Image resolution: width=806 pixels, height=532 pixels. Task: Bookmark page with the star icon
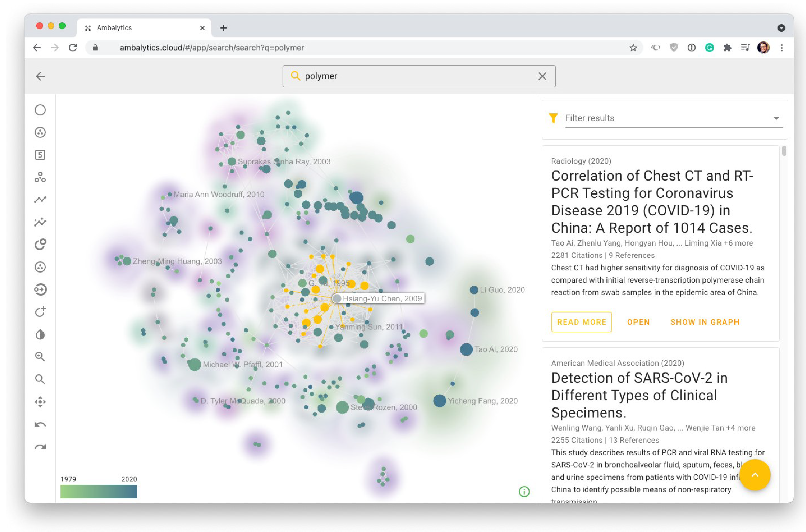point(633,48)
